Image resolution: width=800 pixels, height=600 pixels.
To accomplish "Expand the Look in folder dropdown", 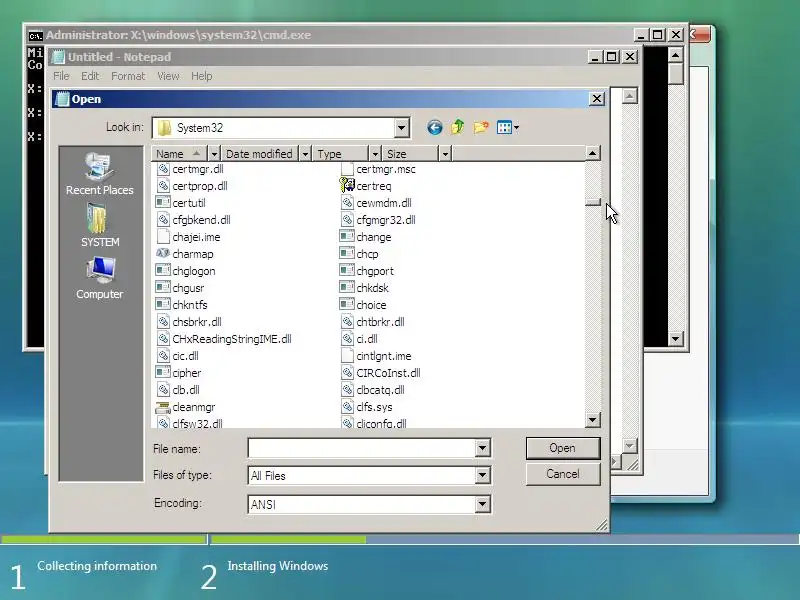I will click(402, 128).
